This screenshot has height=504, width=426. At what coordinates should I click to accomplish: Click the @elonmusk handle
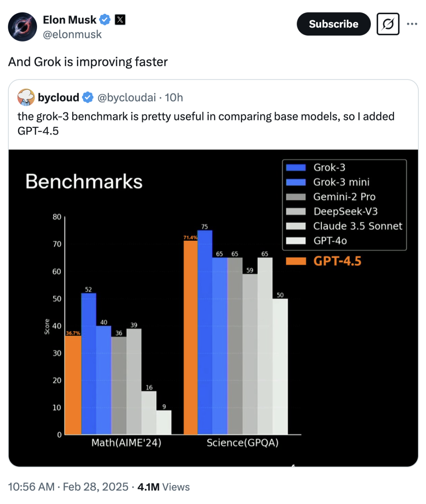tap(72, 35)
